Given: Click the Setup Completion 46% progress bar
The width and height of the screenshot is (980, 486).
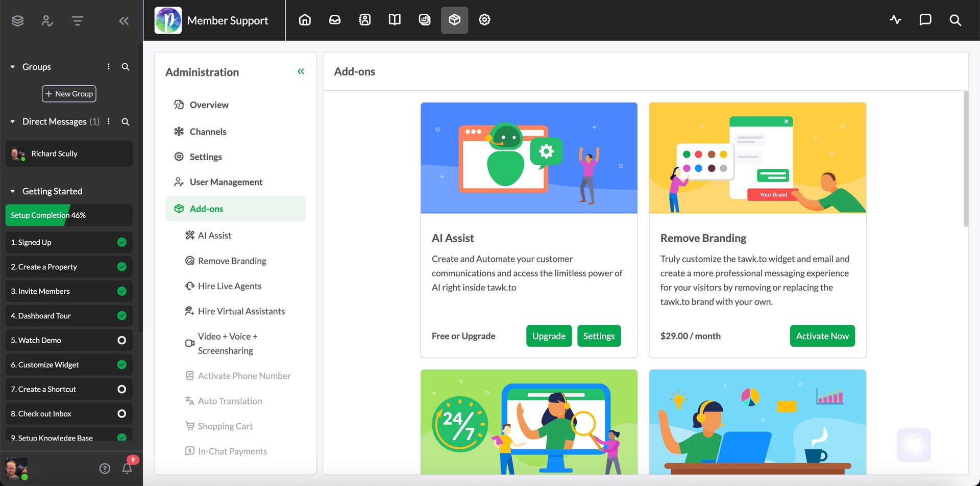Looking at the screenshot, I should point(69,215).
